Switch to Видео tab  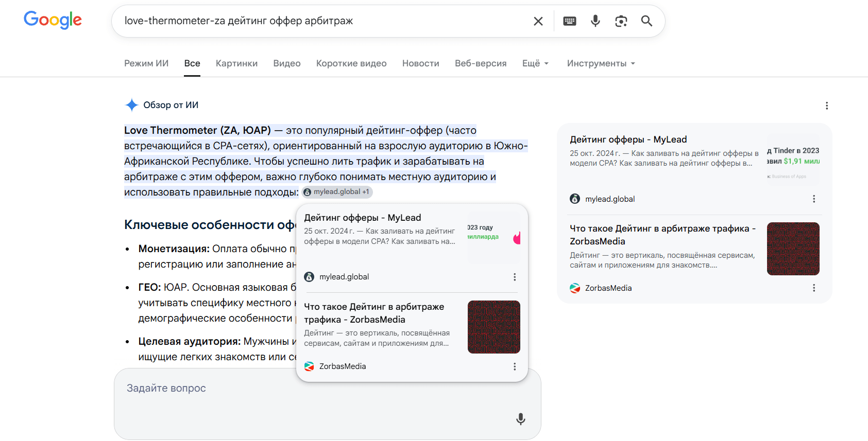click(287, 63)
